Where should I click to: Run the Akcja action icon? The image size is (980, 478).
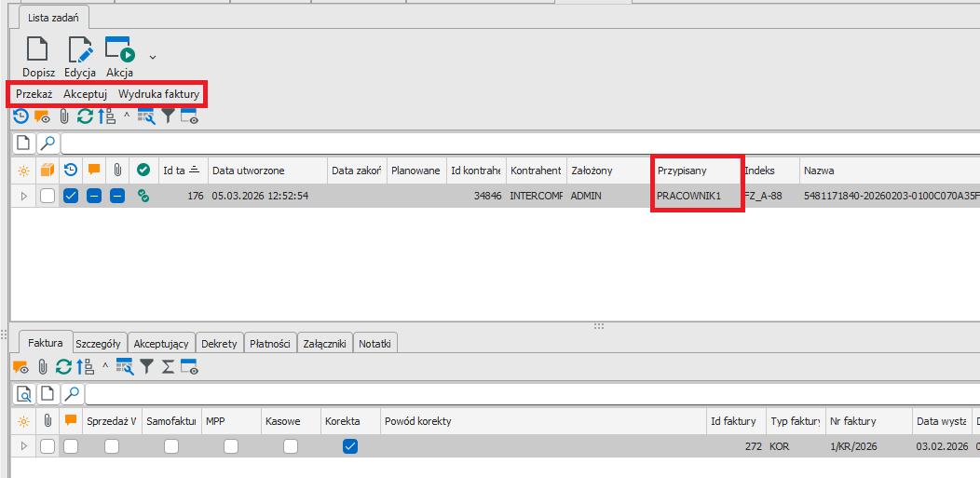coord(119,51)
